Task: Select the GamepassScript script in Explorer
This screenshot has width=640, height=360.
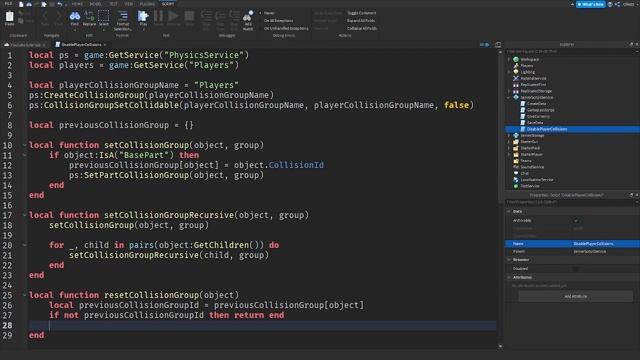Action: point(540,110)
